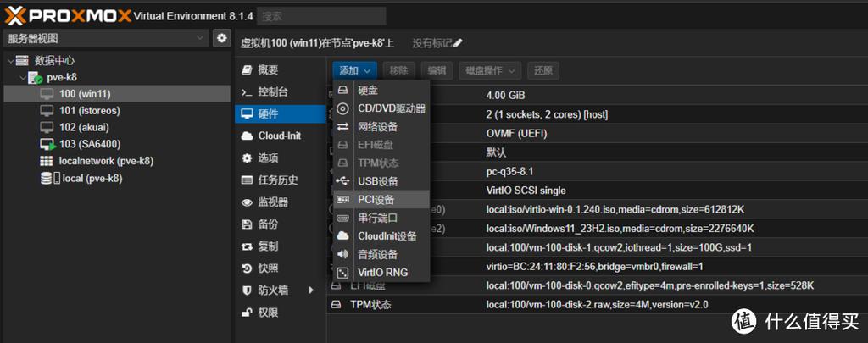Screen dimensions: 868x343
Task: Select the virtio-win-0.1.240.iso CD row
Action: 598,210
